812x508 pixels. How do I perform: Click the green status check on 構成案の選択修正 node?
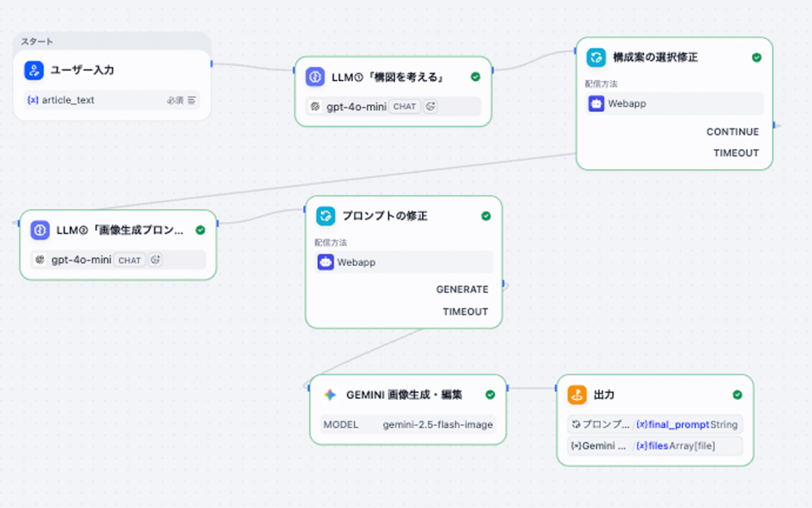tap(757, 57)
